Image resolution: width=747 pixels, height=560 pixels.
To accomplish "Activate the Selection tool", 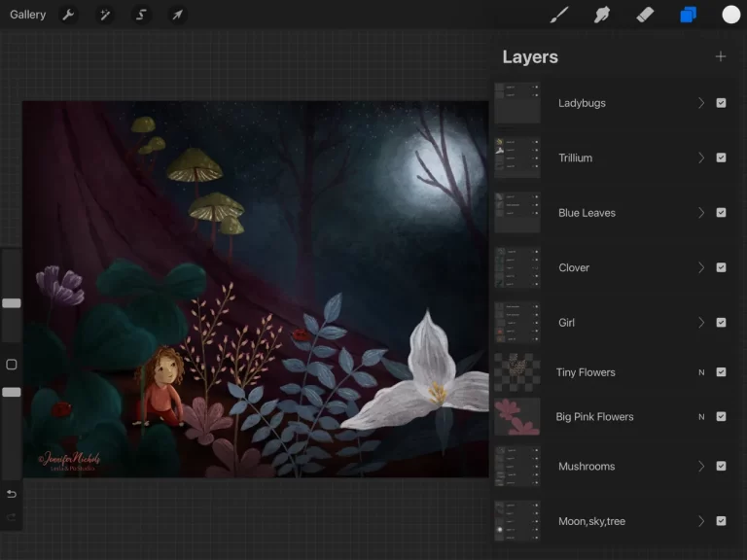I will pos(141,15).
